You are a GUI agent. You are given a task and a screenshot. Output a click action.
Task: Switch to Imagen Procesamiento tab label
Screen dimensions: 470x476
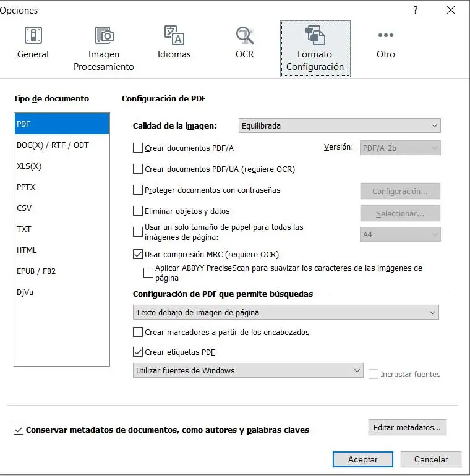(104, 61)
